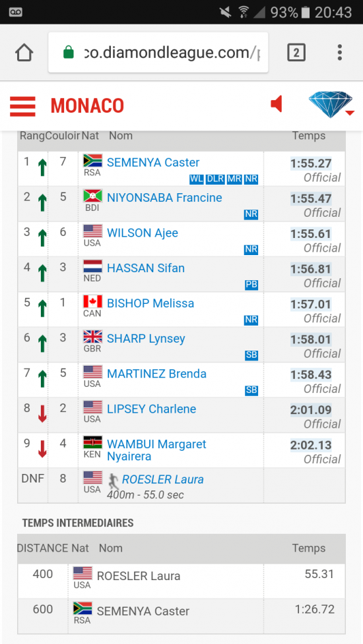Open the red hamburger menu
The width and height of the screenshot is (363, 644).
click(22, 106)
